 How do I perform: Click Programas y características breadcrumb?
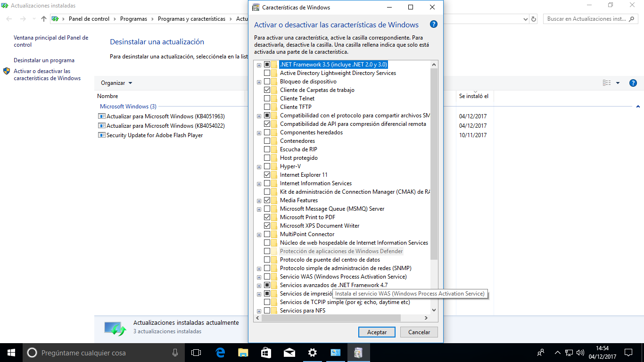(x=192, y=19)
